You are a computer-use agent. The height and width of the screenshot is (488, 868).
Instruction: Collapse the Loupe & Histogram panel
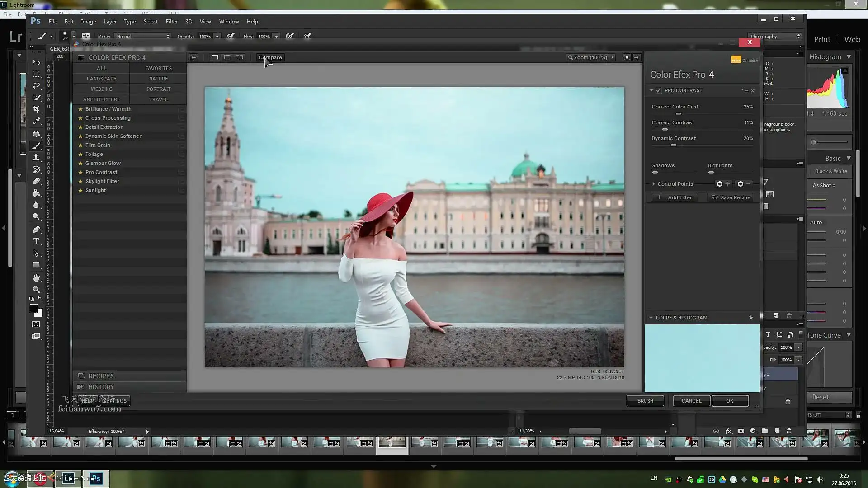[651, 318]
